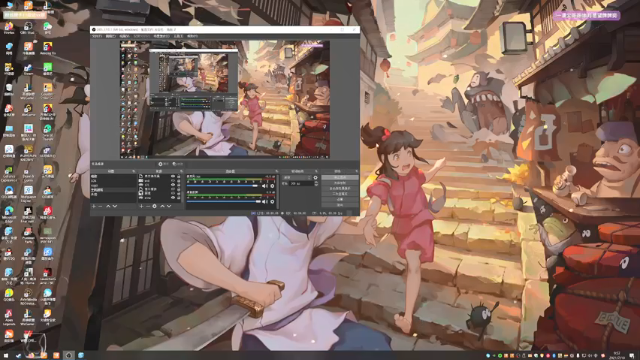The image size is (640, 360).
Task: Click Exit button in Controls panel
Action: 340,205
